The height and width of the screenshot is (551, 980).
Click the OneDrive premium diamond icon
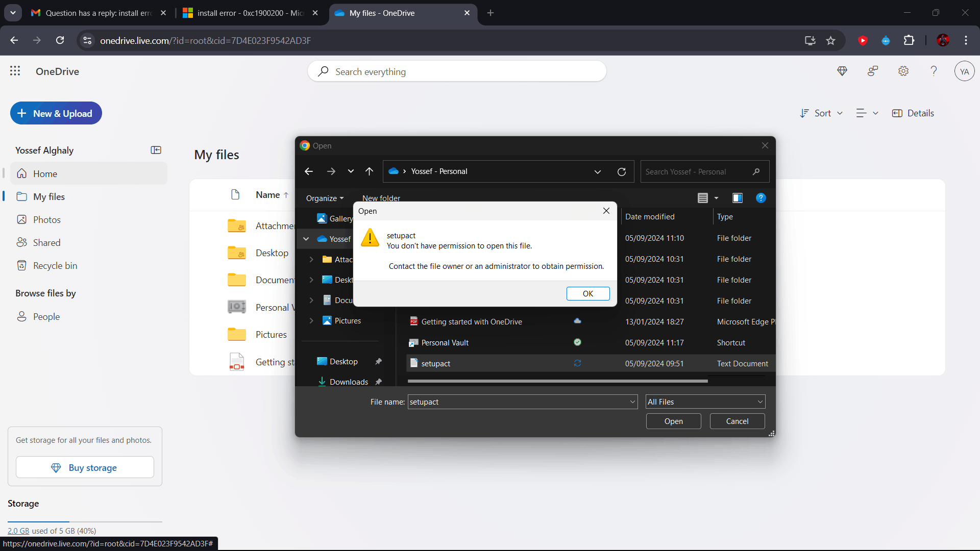(x=842, y=71)
